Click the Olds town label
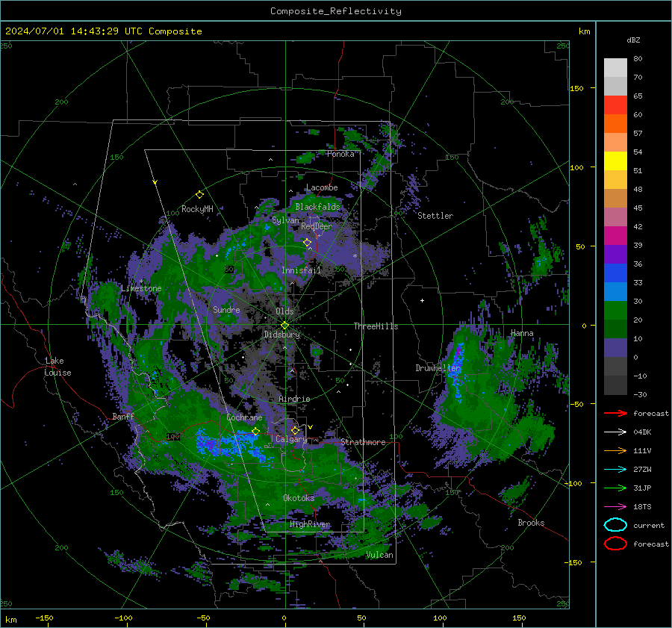The image size is (672, 628). [284, 311]
